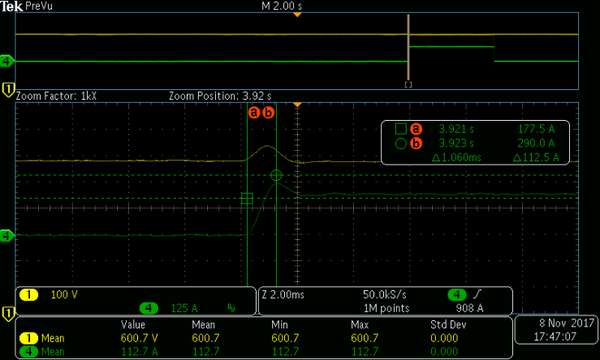
Task: Select the square cursor a symbol in the readout
Action: coord(401,129)
